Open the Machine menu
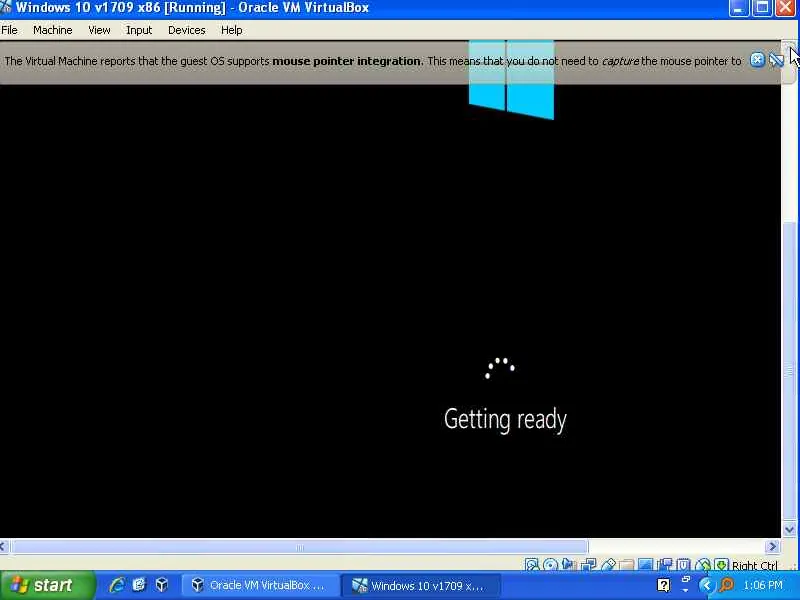 click(x=53, y=31)
